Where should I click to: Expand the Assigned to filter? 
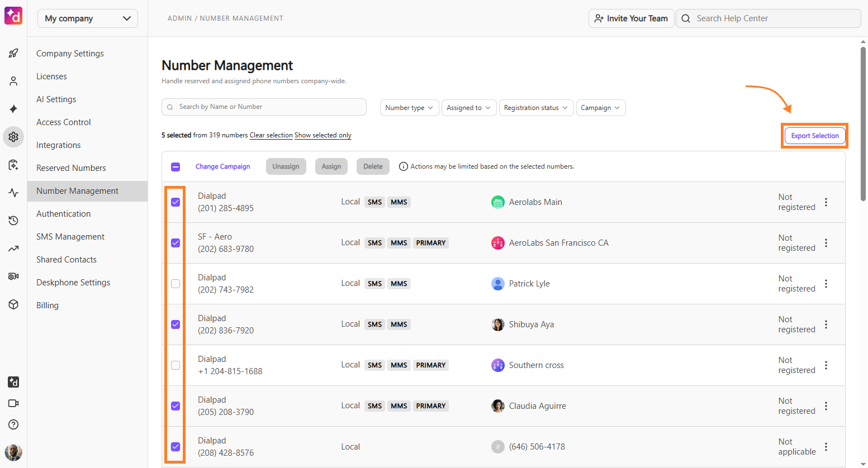point(468,108)
